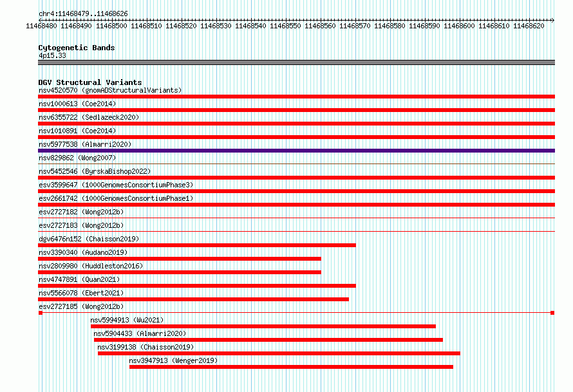Open variant esv2727185 (Wong2012b) label

point(81,306)
